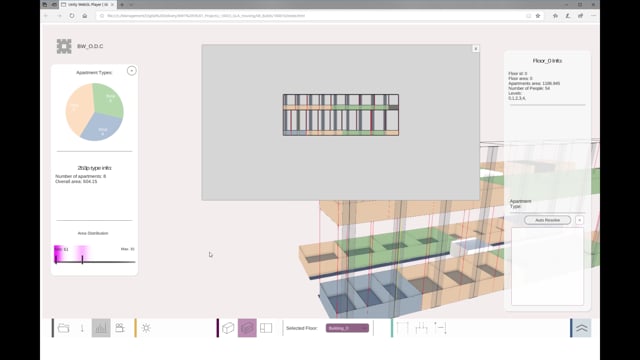
Task: Open the Selected Floor dropdown
Action: click(347, 328)
